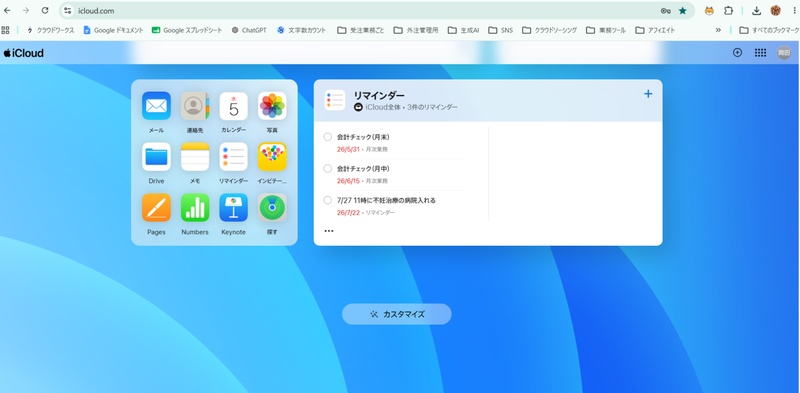This screenshot has height=393, width=800.
Task: Open the Notes (メモ) app icon
Action: [x=195, y=157]
